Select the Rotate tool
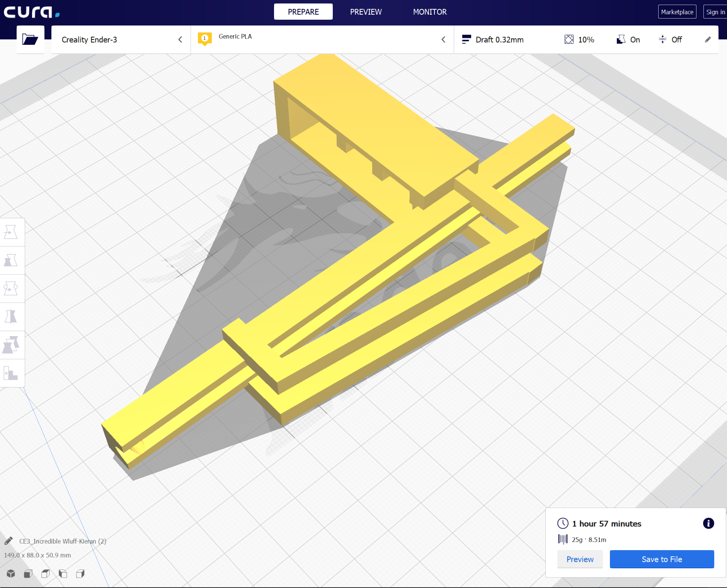Image resolution: width=727 pixels, height=588 pixels. pyautogui.click(x=11, y=289)
